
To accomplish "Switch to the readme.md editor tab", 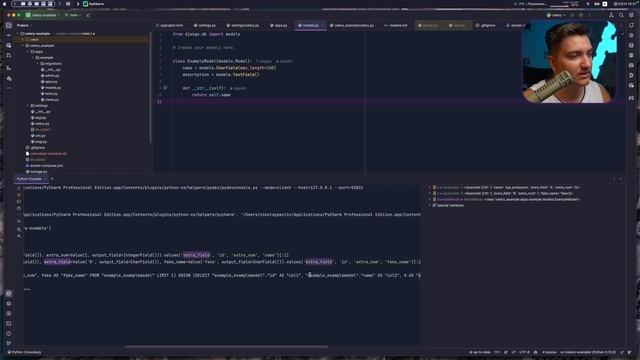I will (396, 25).
